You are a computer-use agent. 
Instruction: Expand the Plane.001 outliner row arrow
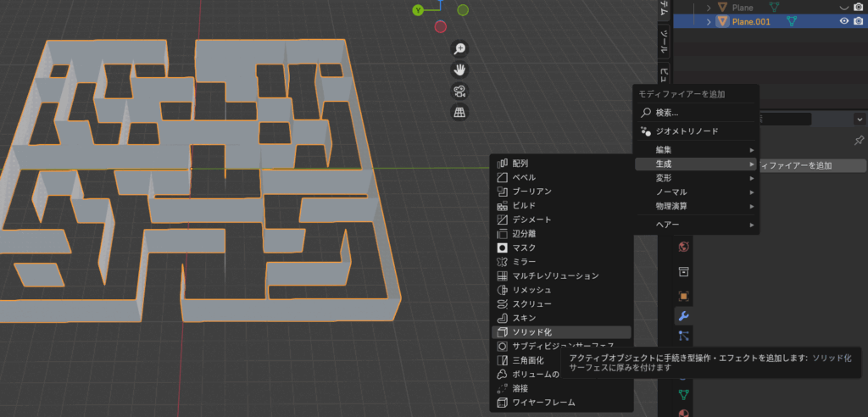click(709, 21)
